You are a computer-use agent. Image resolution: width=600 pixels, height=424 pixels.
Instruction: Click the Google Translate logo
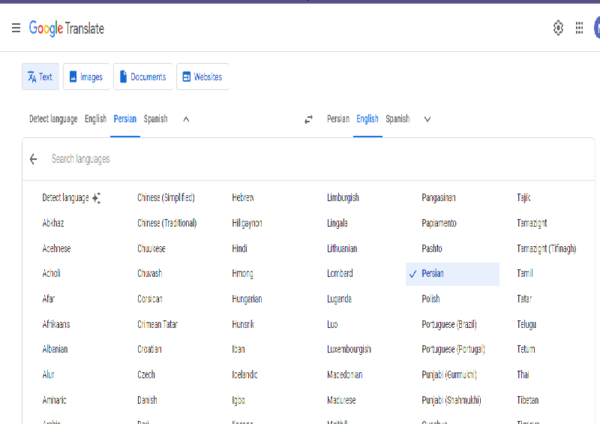coord(67,28)
